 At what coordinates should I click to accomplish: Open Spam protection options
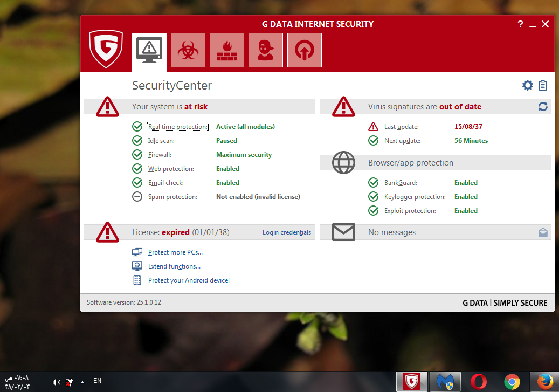[172, 196]
